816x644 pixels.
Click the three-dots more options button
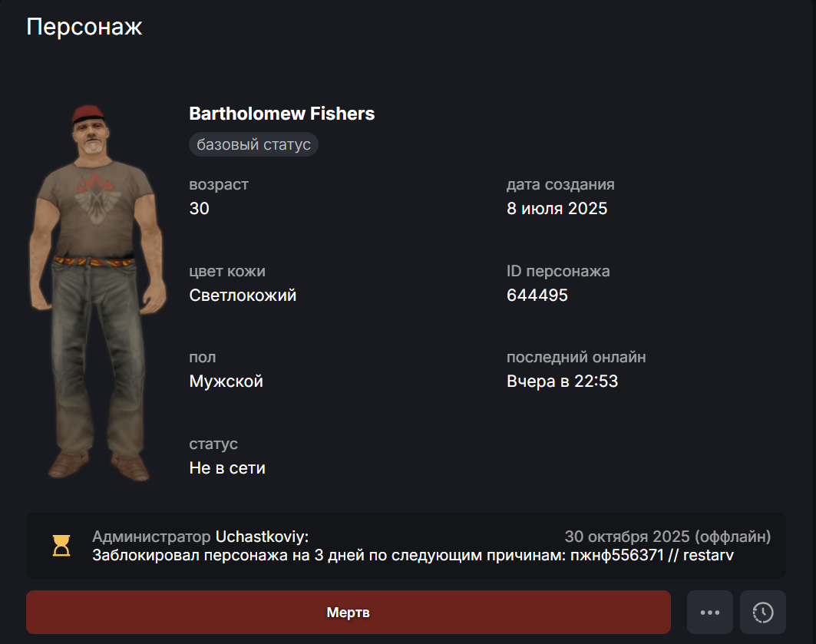click(710, 613)
